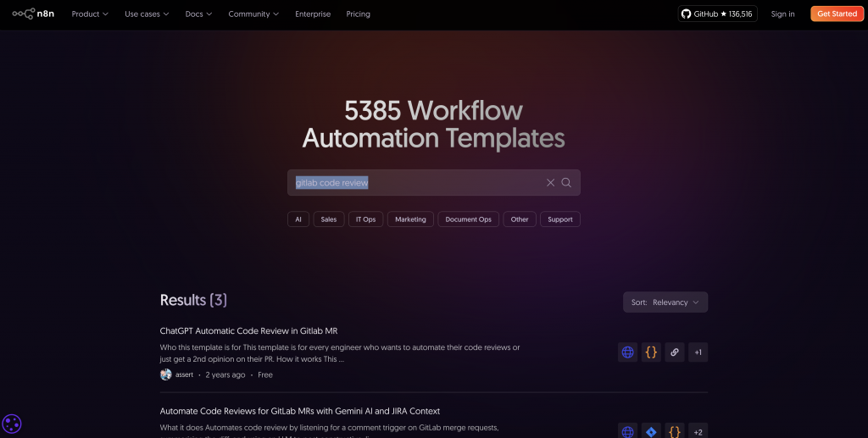
Task: Click the 'assert' author name
Action: click(x=184, y=375)
